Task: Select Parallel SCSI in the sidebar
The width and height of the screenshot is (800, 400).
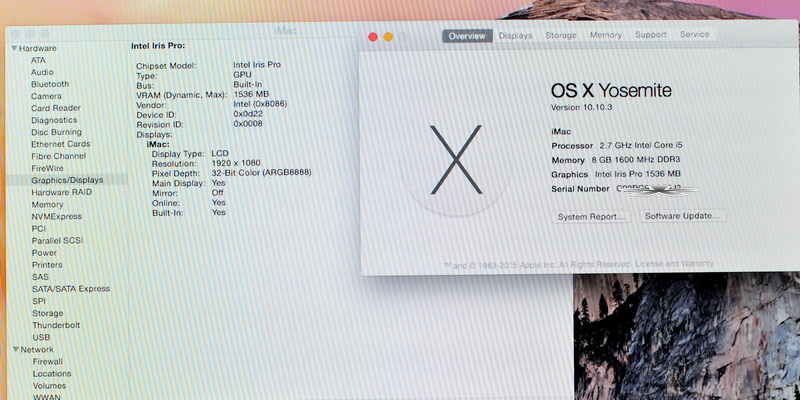Action: (57, 241)
